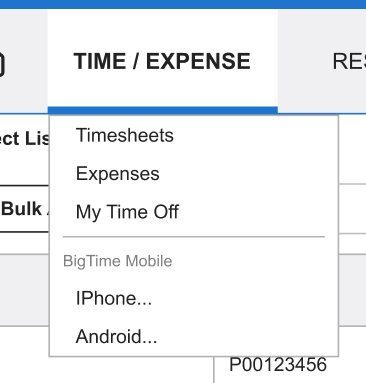This screenshot has height=383, width=366.
Task: Click the table cell containing P00123456
Action: coord(290,369)
